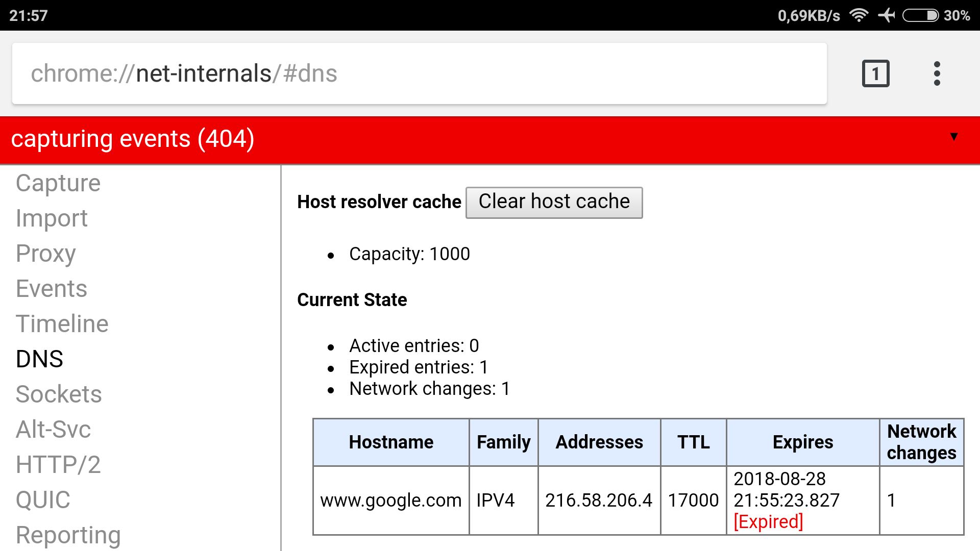Open the Sockets section

[59, 394]
